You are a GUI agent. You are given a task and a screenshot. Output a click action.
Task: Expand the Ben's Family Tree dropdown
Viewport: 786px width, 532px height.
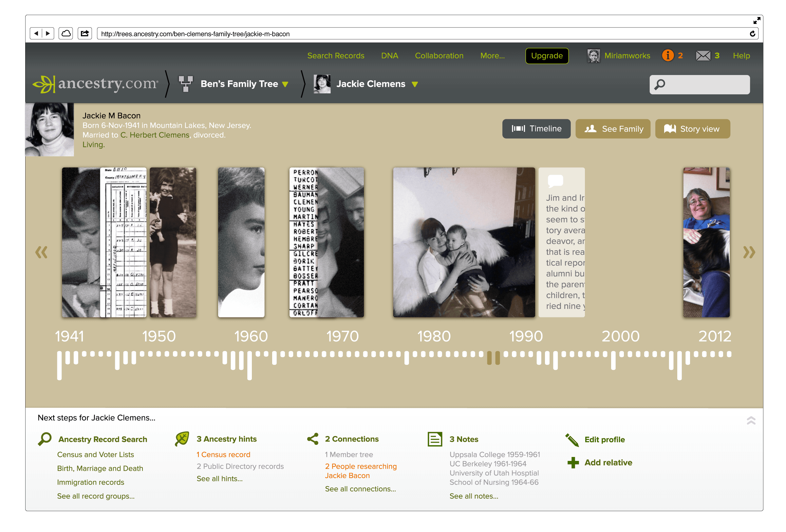(x=285, y=84)
